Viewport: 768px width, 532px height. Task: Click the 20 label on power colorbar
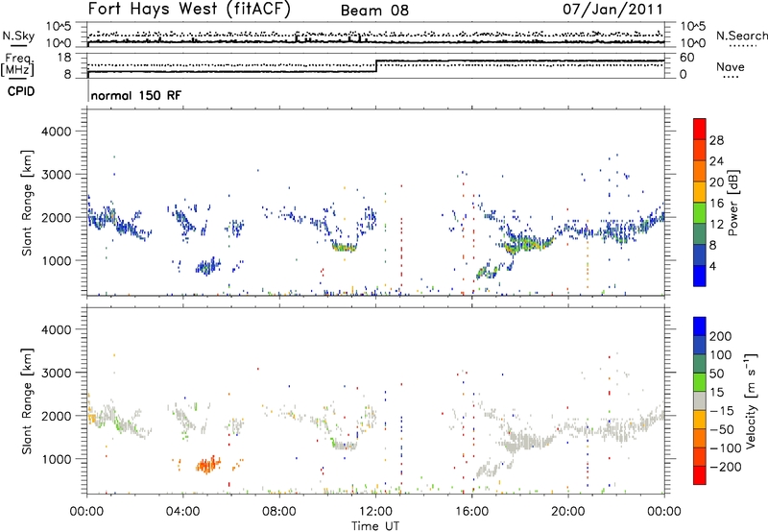pyautogui.click(x=716, y=182)
